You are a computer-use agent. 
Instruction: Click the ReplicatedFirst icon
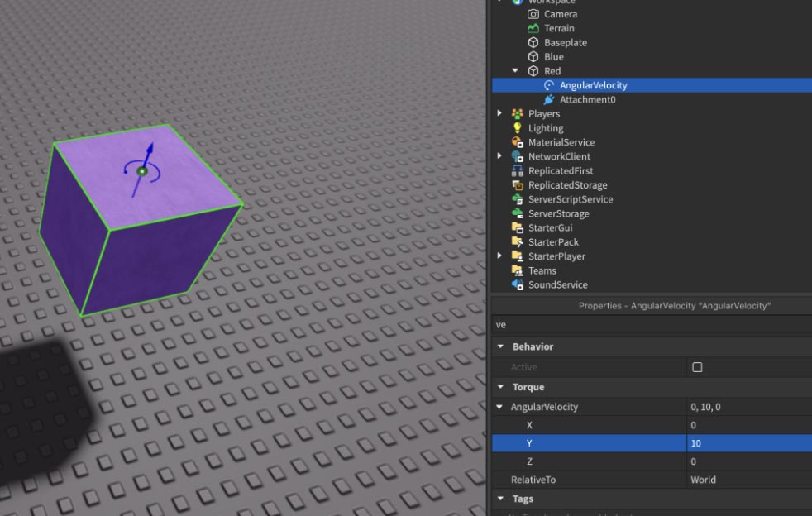(518, 170)
